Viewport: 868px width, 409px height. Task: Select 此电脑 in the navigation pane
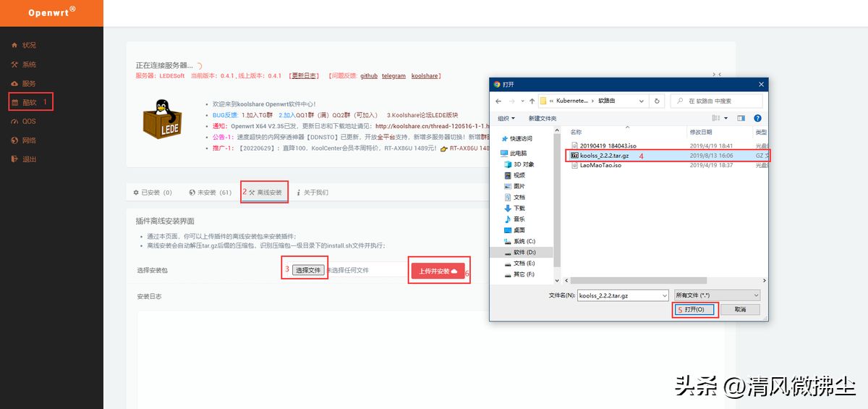click(513, 153)
